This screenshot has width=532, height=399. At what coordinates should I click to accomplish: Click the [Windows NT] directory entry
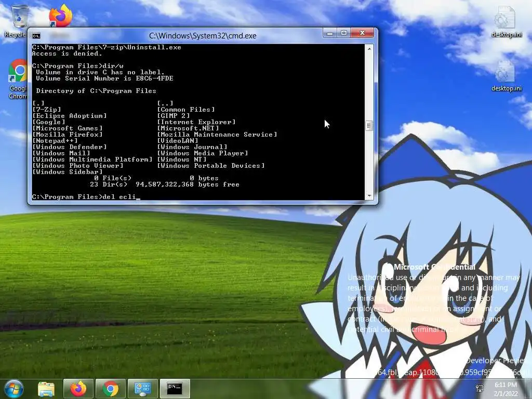[x=182, y=159]
